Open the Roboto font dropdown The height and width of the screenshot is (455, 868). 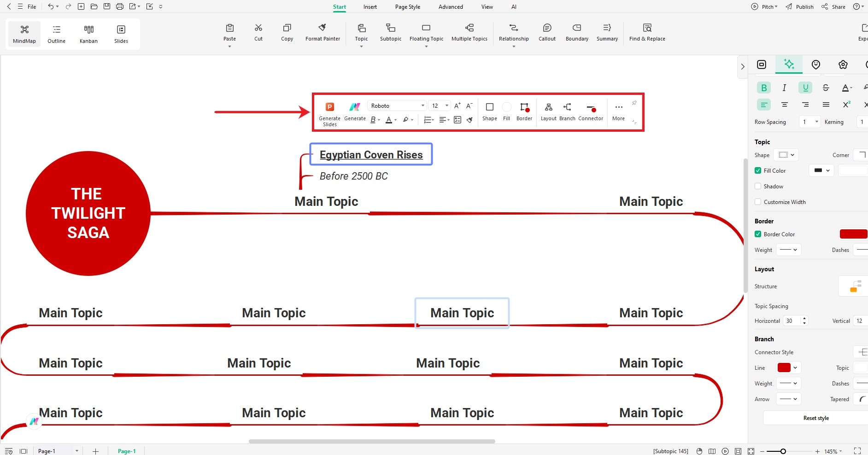pyautogui.click(x=397, y=106)
